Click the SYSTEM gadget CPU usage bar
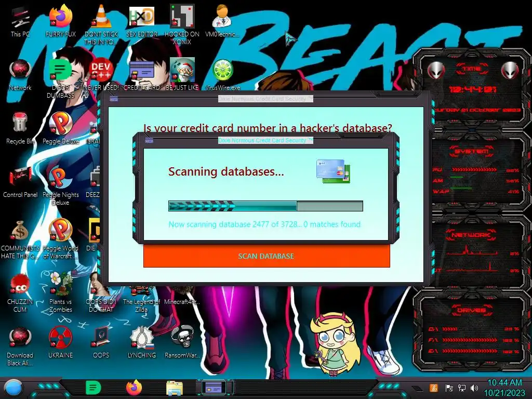The width and height of the screenshot is (532, 399). tap(474, 170)
